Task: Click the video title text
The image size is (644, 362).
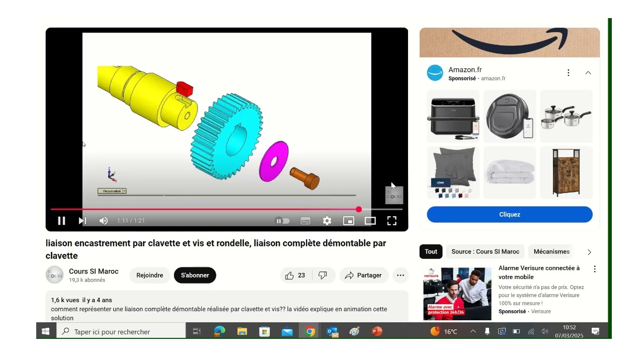Action: click(x=216, y=249)
